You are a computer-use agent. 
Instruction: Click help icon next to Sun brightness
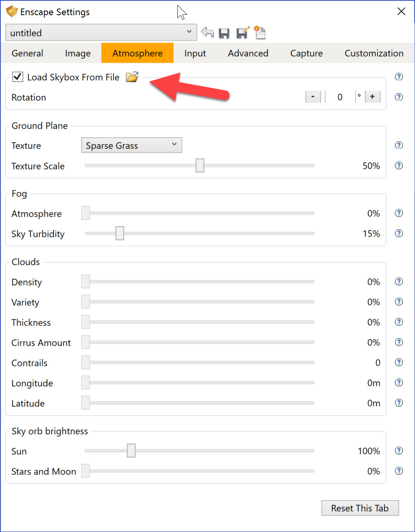[399, 451]
